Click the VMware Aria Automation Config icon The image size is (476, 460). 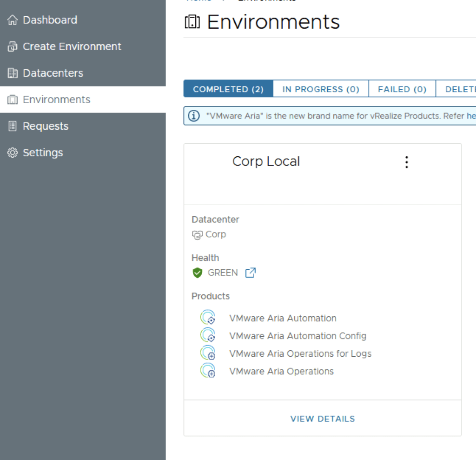click(x=208, y=335)
